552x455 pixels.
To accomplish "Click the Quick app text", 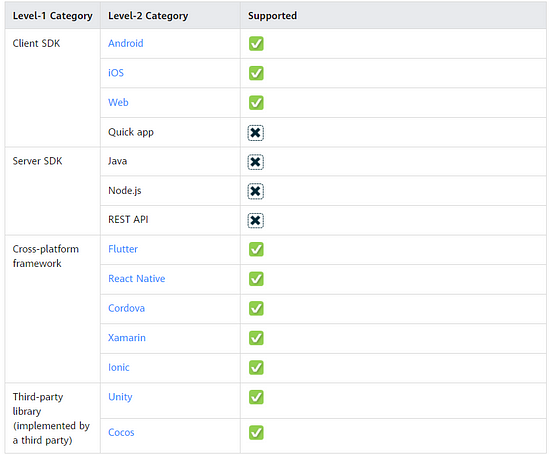I will [x=131, y=132].
